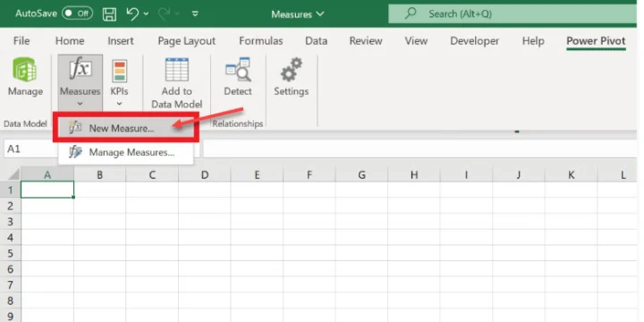This screenshot has width=644, height=322.
Task: Select column C header
Action: click(x=152, y=175)
